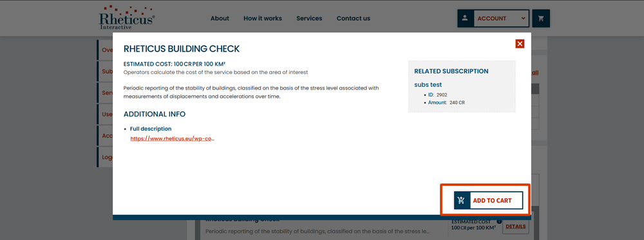Click the DETAILS button in the background list

pos(515,226)
